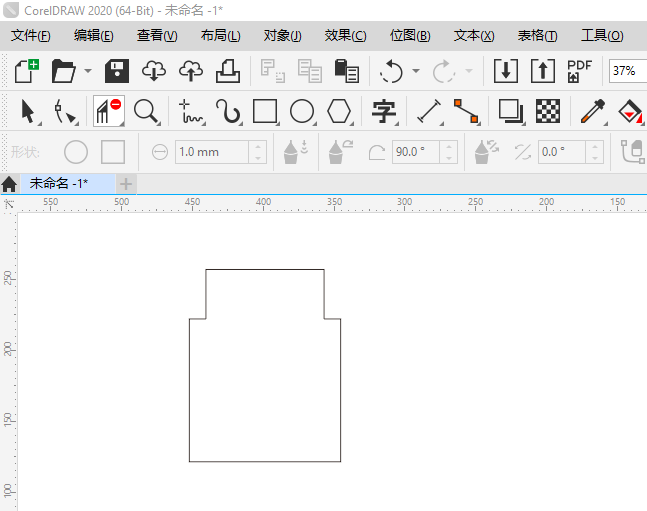Select the Transparency checkerboard tool
The width and height of the screenshot is (647, 511).
[548, 111]
